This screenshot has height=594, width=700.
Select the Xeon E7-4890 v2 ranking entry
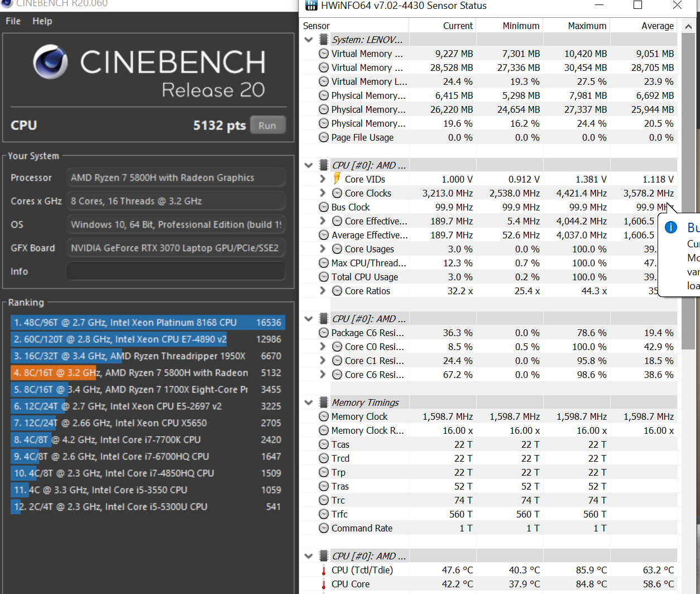click(x=148, y=339)
